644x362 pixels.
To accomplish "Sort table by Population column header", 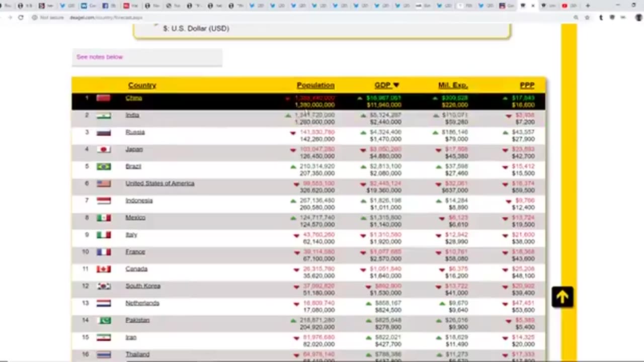I will click(315, 85).
